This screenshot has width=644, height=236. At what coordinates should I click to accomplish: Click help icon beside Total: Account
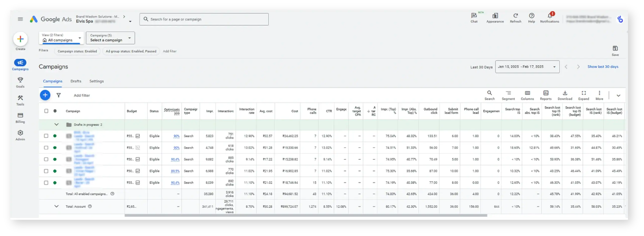coord(90,206)
